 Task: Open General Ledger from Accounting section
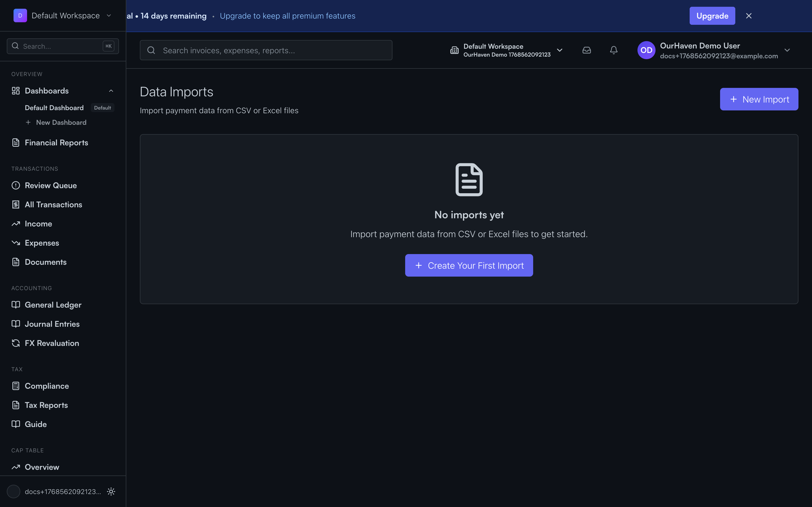click(x=53, y=304)
